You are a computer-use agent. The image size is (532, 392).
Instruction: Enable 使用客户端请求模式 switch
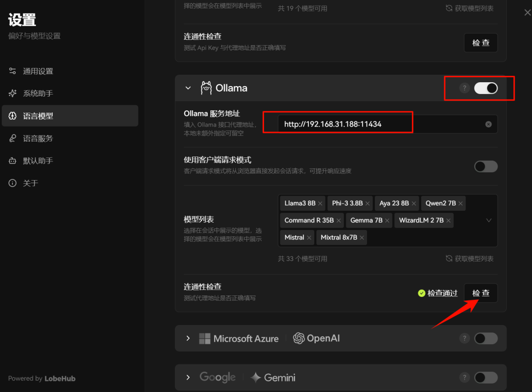click(x=486, y=166)
